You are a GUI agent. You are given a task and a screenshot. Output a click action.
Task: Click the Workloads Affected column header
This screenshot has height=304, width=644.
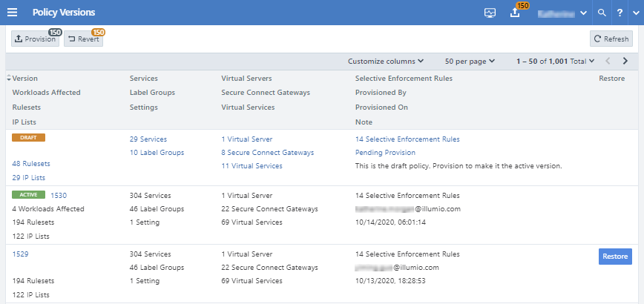(x=47, y=92)
